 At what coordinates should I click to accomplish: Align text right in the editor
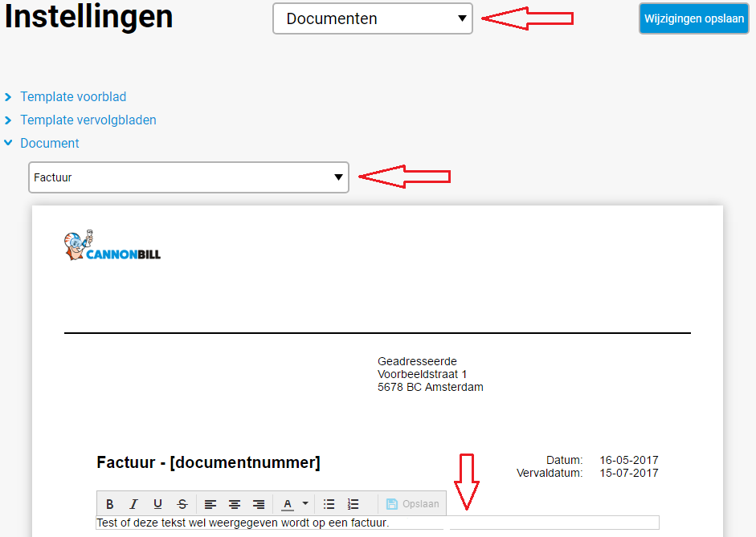pos(259,504)
